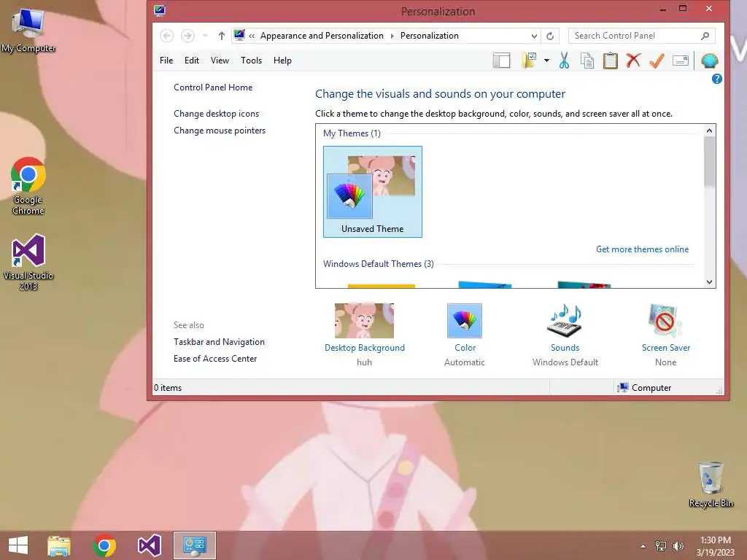Open Change desktop icons link
Image resolution: width=747 pixels, height=560 pixels.
pyautogui.click(x=216, y=113)
